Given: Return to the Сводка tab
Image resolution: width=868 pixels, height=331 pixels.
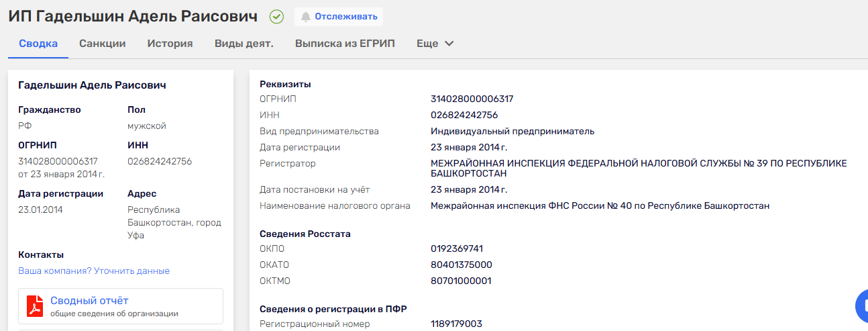Looking at the screenshot, I should coord(38,44).
